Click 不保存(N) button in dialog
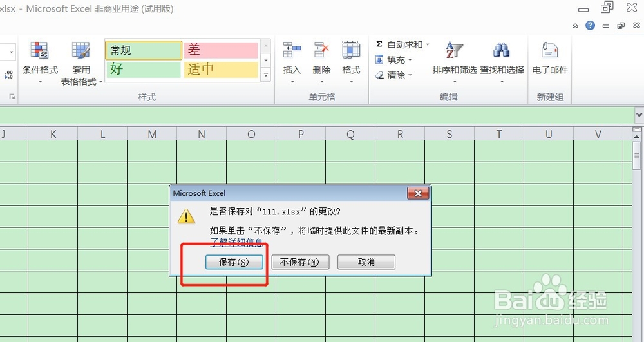 tap(300, 262)
